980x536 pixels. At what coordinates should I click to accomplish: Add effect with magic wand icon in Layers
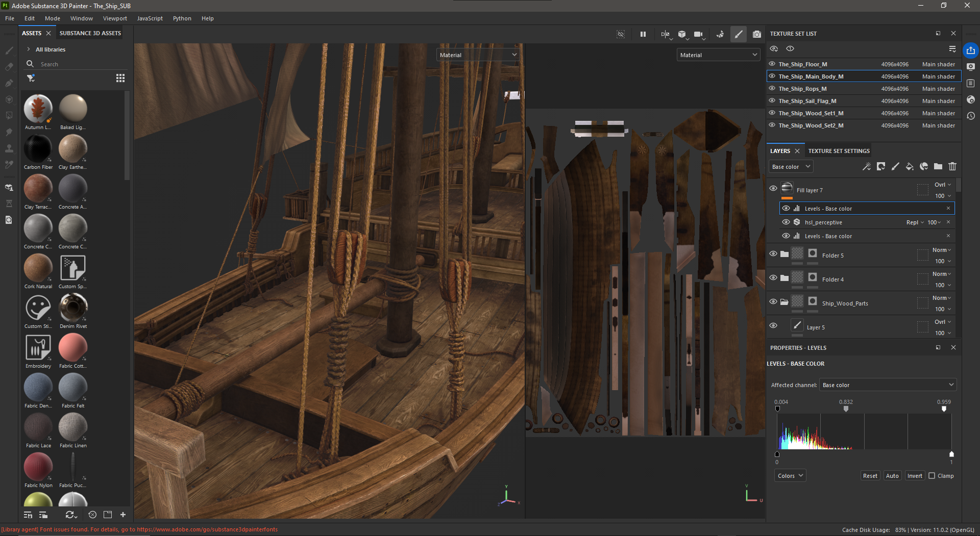[x=866, y=167]
